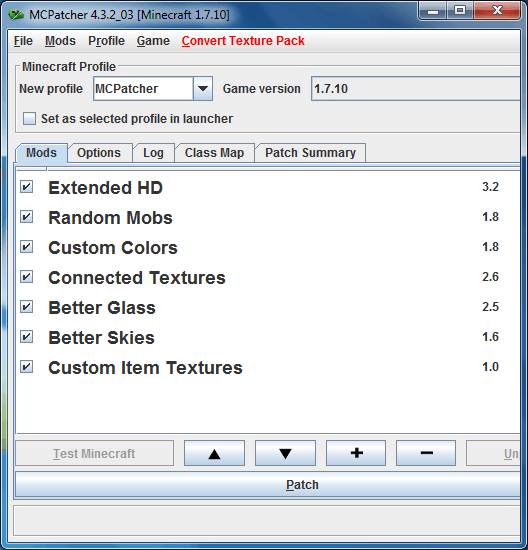The image size is (528, 550).
Task: Open the Game menu
Action: pos(153,41)
